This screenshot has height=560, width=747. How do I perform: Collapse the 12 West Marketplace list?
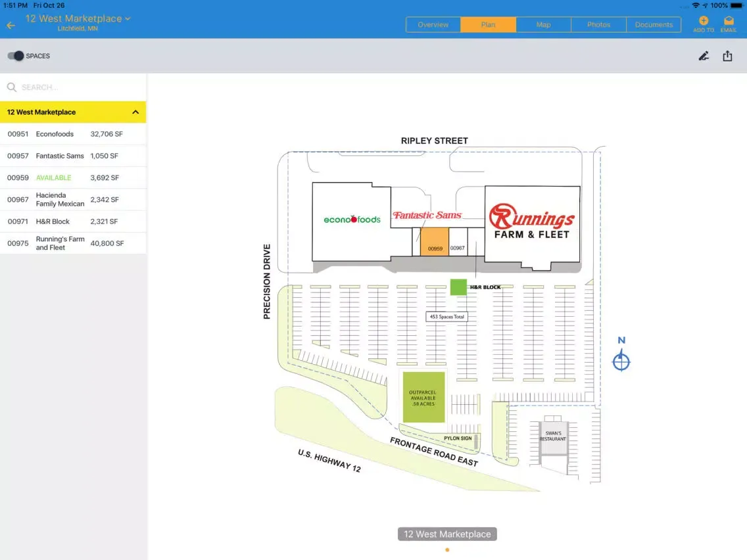[135, 112]
